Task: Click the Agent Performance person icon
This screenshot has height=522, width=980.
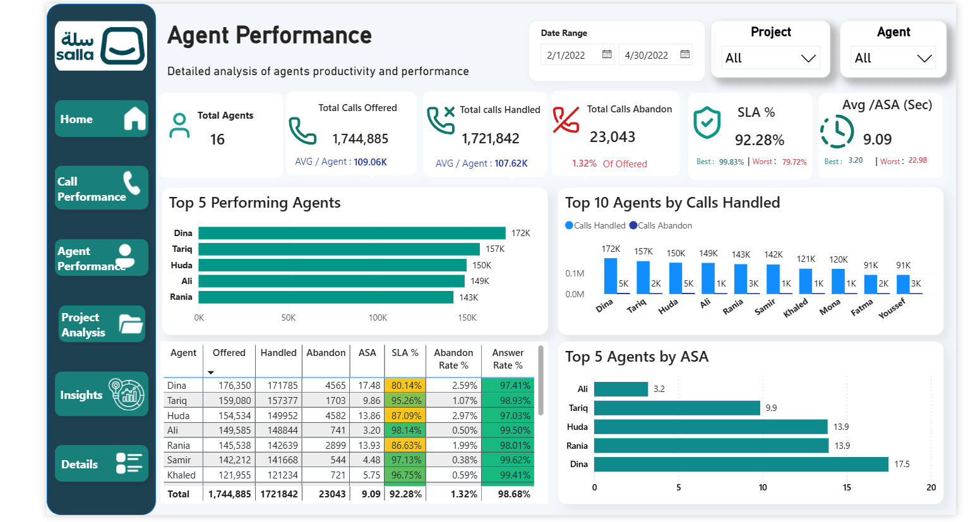Action: tap(126, 257)
